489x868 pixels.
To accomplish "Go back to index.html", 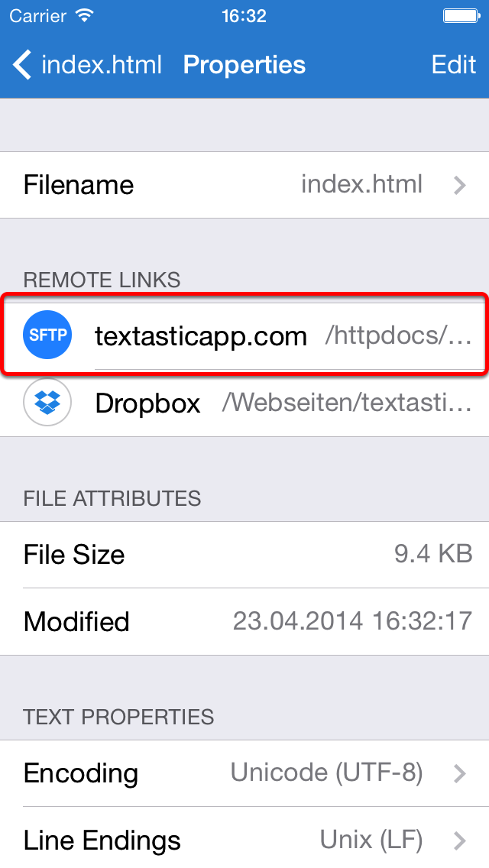I will click(x=87, y=65).
